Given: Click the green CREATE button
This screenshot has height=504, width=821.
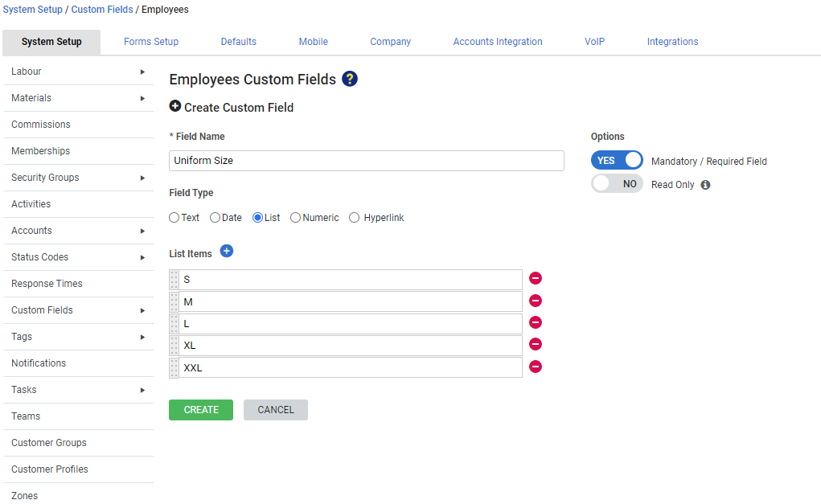Looking at the screenshot, I should [201, 410].
